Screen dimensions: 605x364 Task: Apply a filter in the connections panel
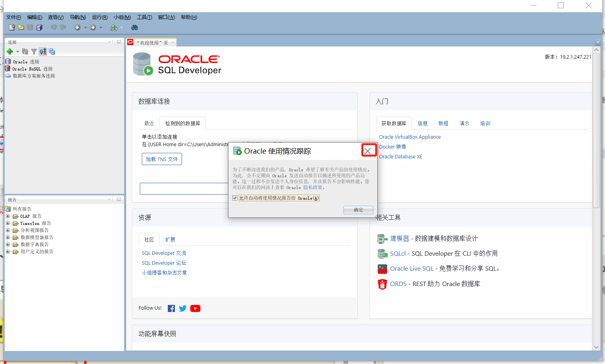pos(33,51)
